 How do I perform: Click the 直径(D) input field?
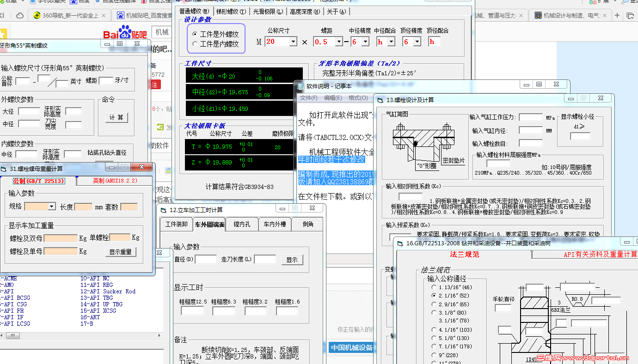click(x=206, y=260)
